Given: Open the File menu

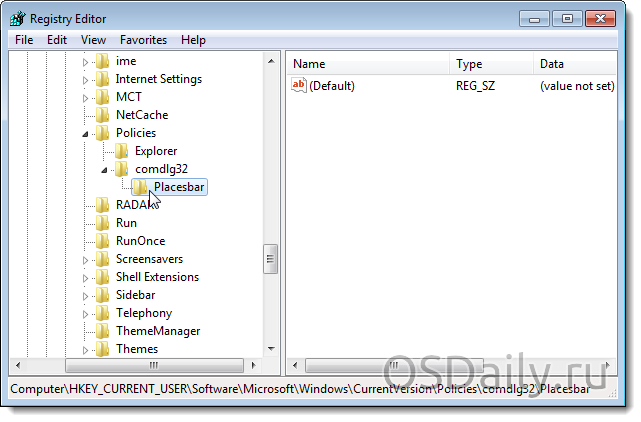Looking at the screenshot, I should pyautogui.click(x=24, y=40).
